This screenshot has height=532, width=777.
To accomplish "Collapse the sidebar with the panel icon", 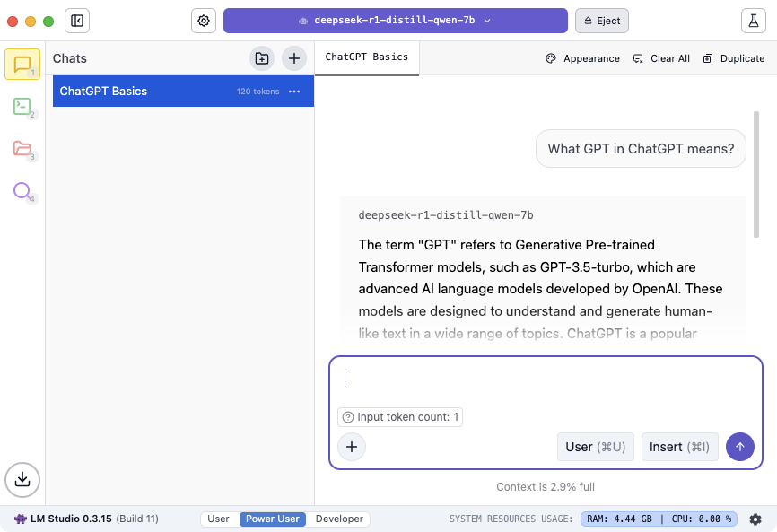I will [x=77, y=21].
